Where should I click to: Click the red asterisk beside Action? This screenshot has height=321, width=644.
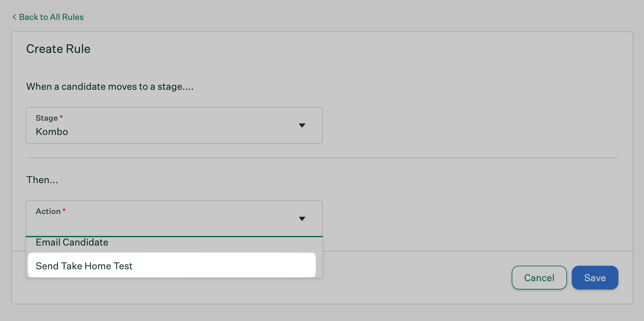tap(64, 210)
